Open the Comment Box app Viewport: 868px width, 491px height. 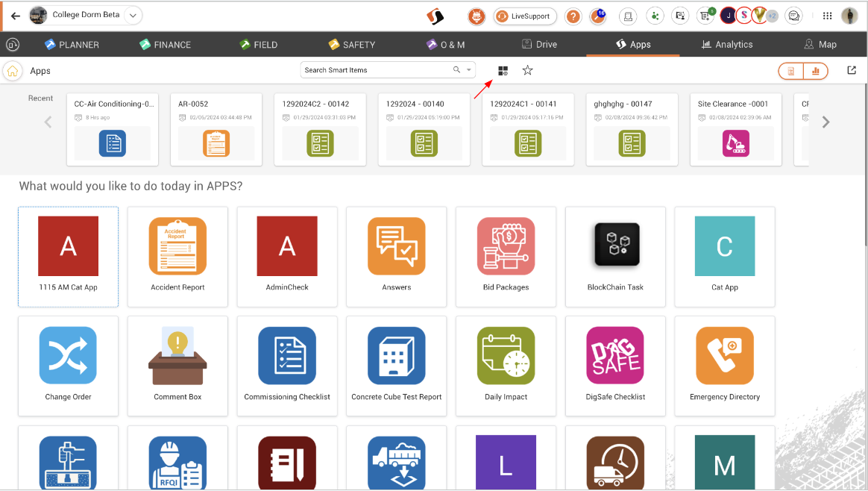coord(177,366)
